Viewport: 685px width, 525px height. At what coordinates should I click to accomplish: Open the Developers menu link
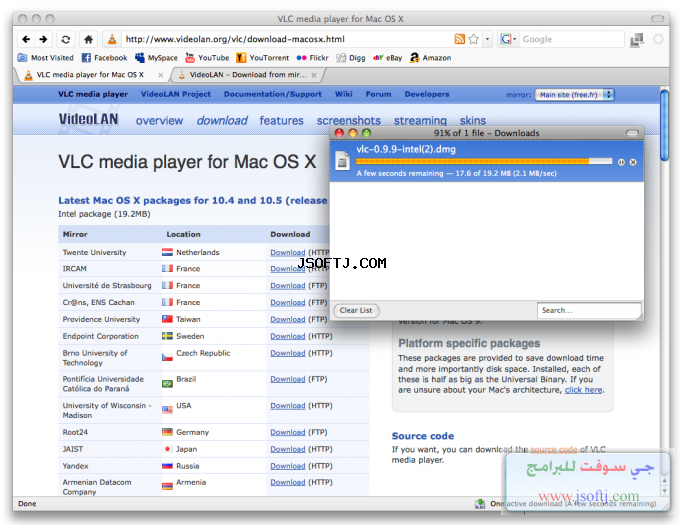pos(427,94)
